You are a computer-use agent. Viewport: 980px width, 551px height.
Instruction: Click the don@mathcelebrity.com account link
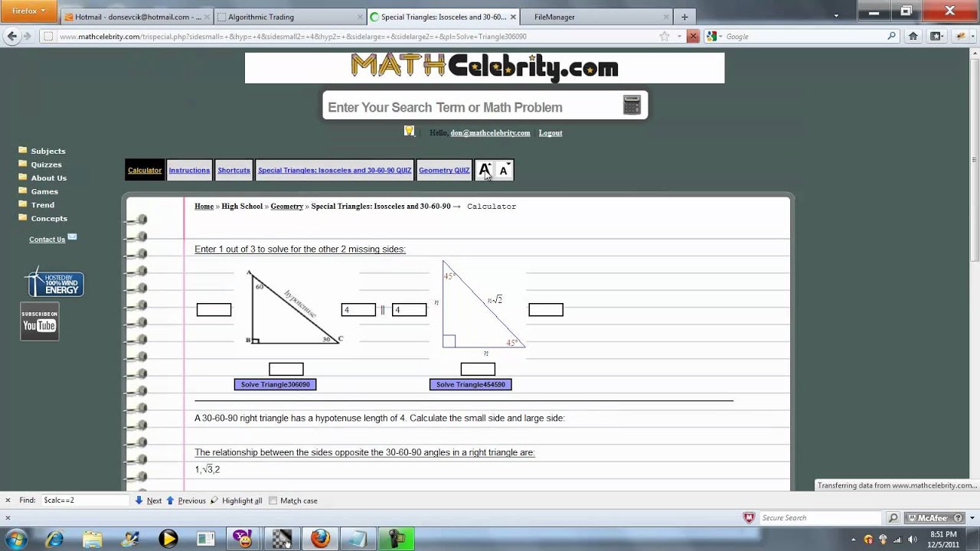click(490, 133)
